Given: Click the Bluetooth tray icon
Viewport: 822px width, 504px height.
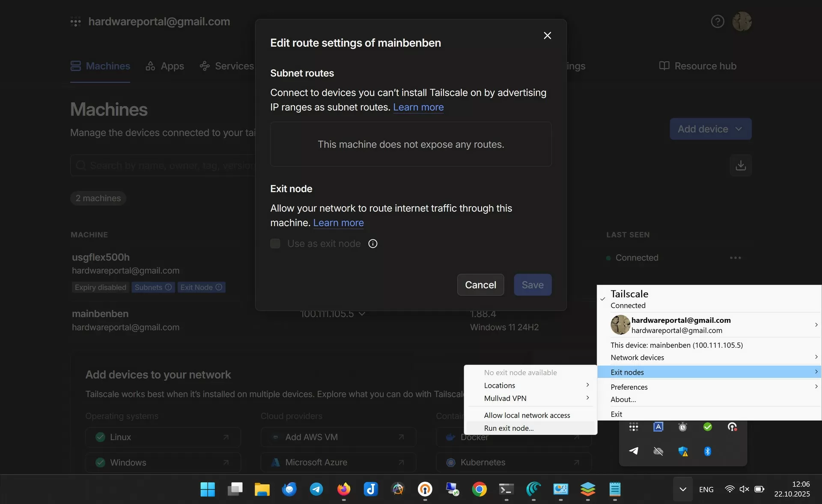Looking at the screenshot, I should tap(707, 451).
